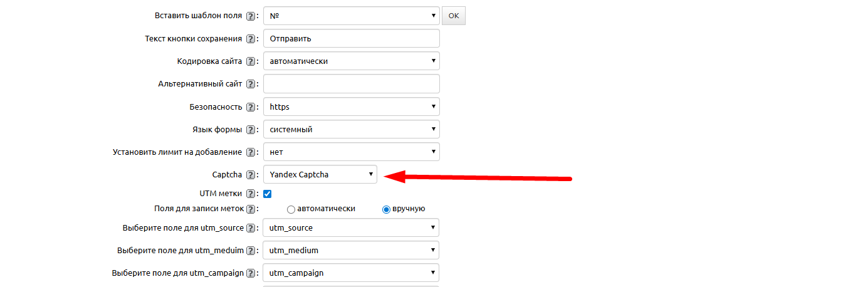Click the question icon near Безопасность

coord(251,107)
